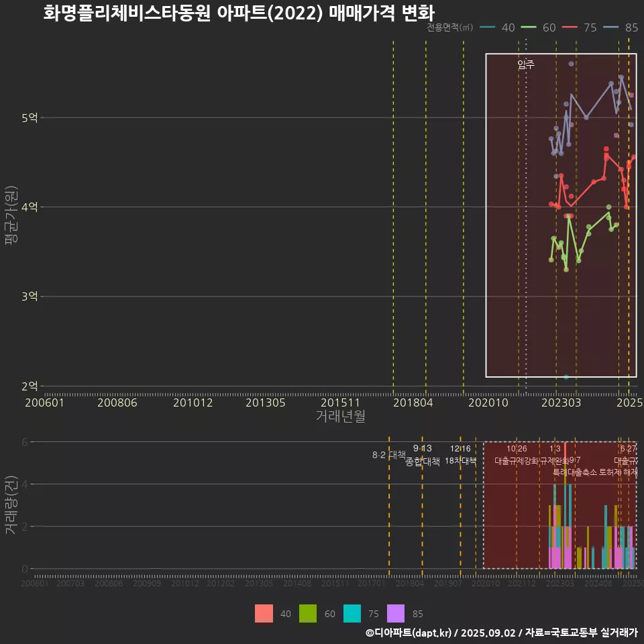Viewport: 644px width, 644px height.
Task: Select the red 75 line key in line legend
Action: (x=570, y=27)
